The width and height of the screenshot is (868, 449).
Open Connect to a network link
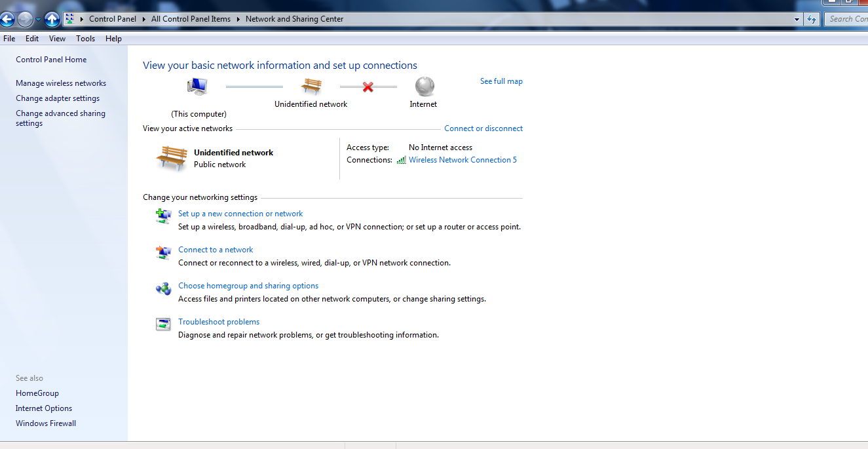(216, 250)
